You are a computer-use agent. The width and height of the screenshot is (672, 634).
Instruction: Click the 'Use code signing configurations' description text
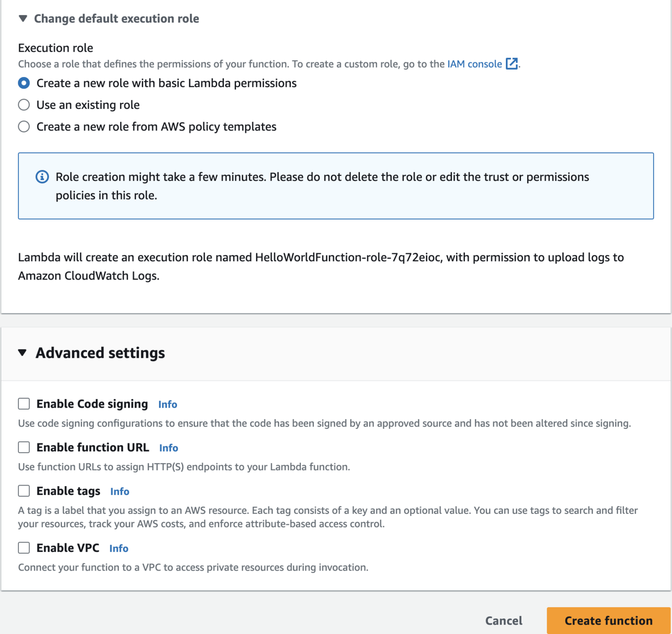[324, 423]
